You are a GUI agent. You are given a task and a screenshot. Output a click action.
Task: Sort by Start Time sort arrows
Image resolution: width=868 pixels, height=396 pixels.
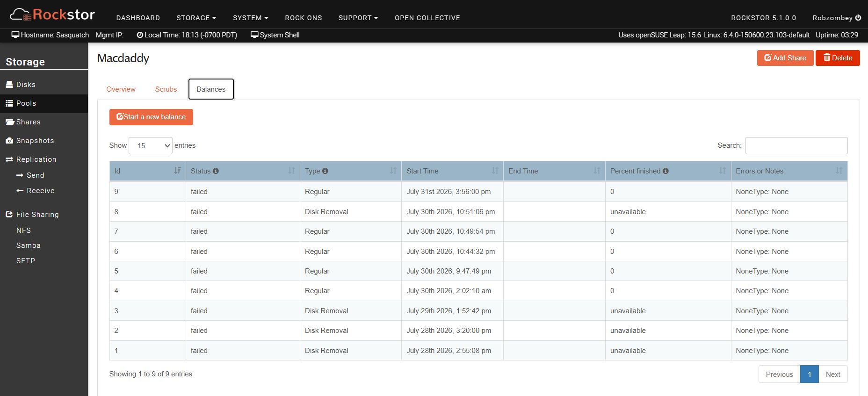495,171
